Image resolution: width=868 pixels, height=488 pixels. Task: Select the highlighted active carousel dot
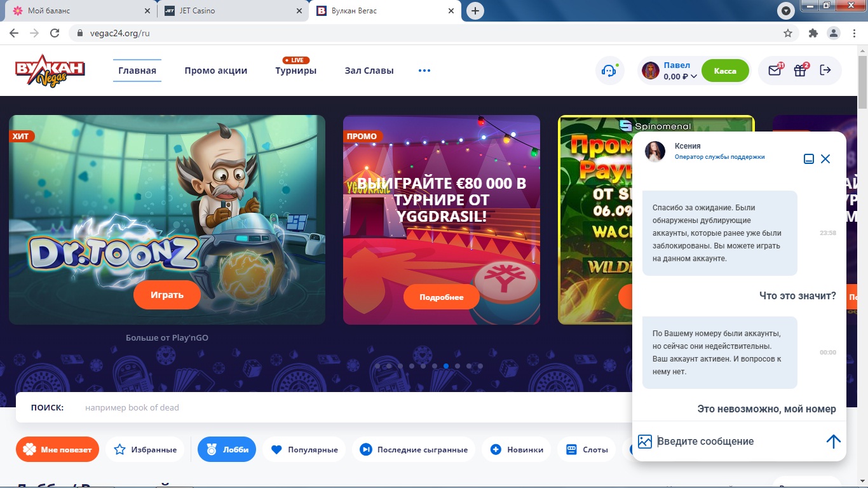click(446, 366)
